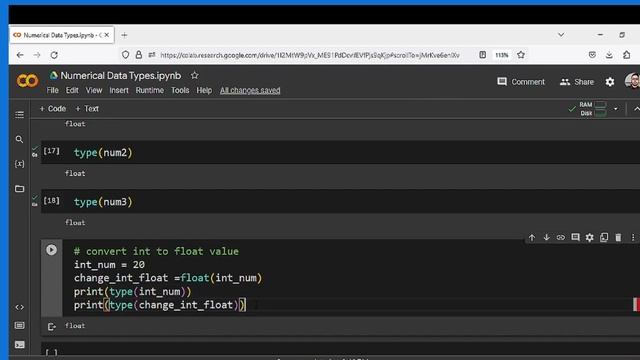Open the user account avatar
Image resolution: width=640 pixels, height=360 pixels.
tap(633, 81)
